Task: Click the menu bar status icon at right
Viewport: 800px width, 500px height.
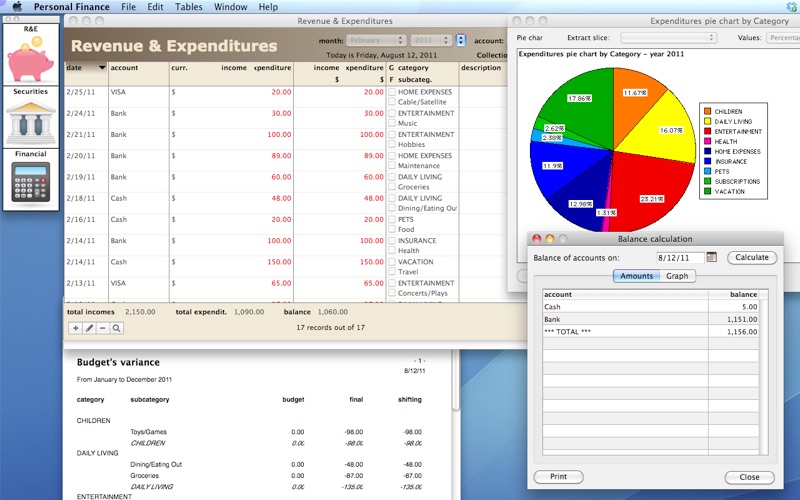Action: pos(791,7)
